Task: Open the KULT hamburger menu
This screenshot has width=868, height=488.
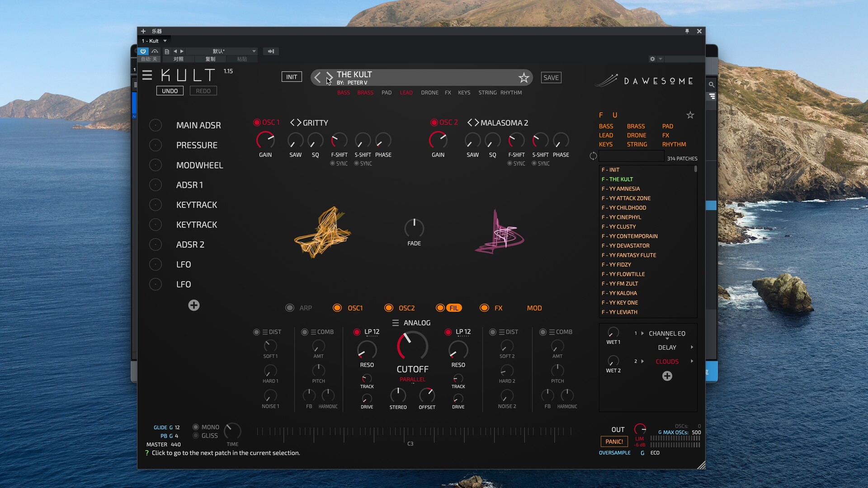Action: point(147,75)
